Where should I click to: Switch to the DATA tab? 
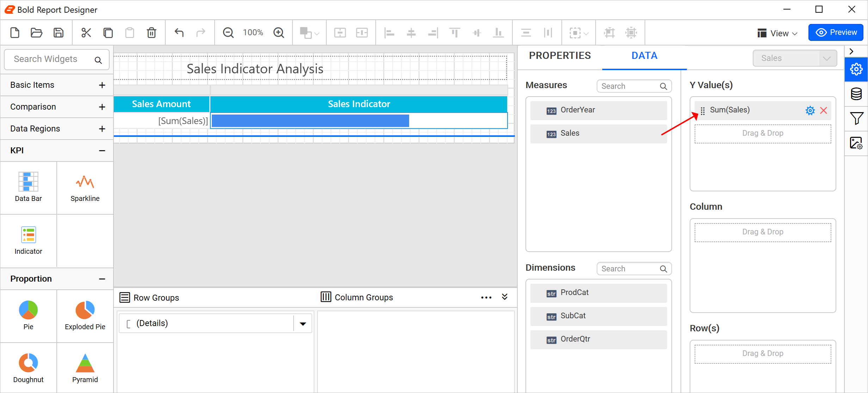(x=644, y=56)
